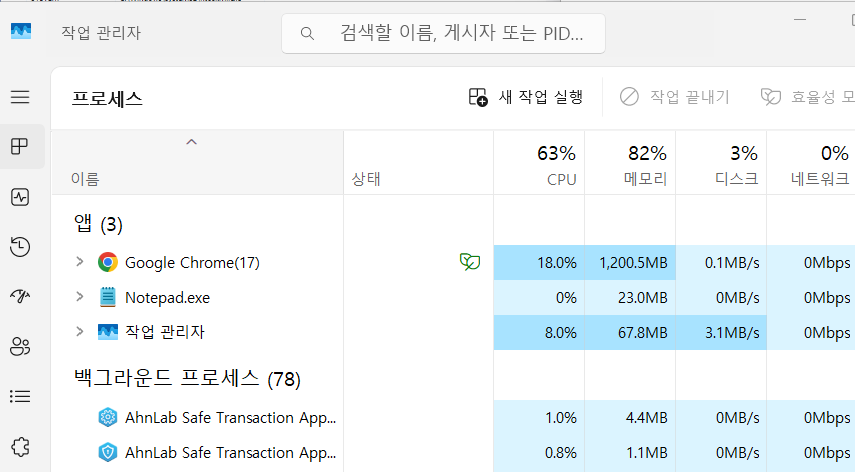Screen dimensions: 855x472
Task: Expand the Google Chrome(17) process group
Action: click(x=80, y=262)
